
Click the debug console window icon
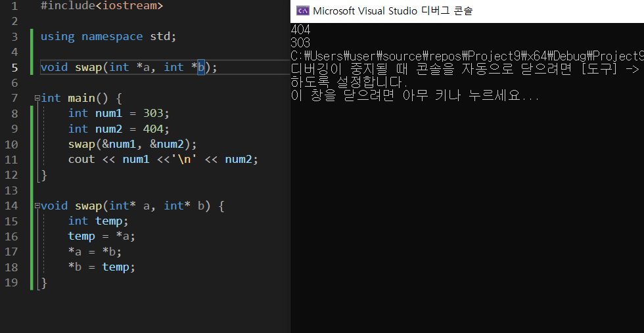point(303,11)
